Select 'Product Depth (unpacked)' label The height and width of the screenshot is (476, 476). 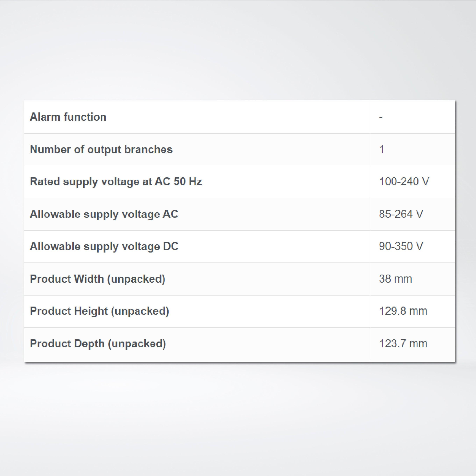point(98,344)
